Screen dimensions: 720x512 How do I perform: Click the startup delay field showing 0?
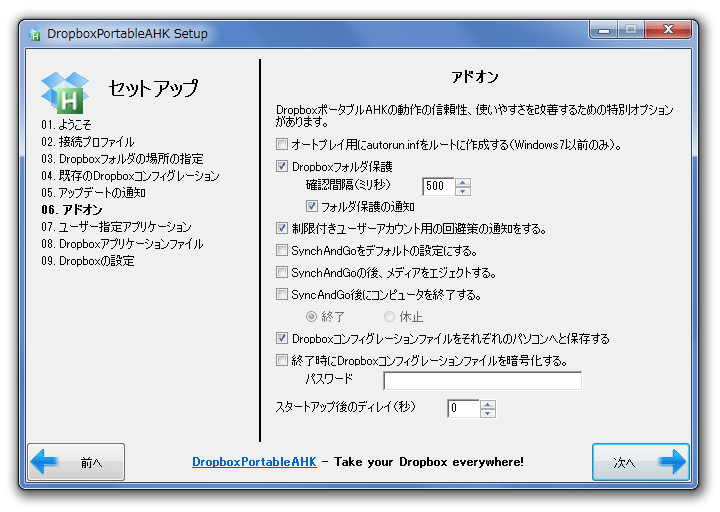463,409
